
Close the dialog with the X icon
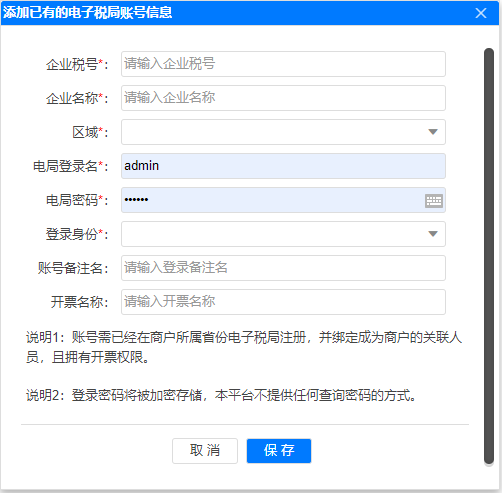tap(481, 13)
